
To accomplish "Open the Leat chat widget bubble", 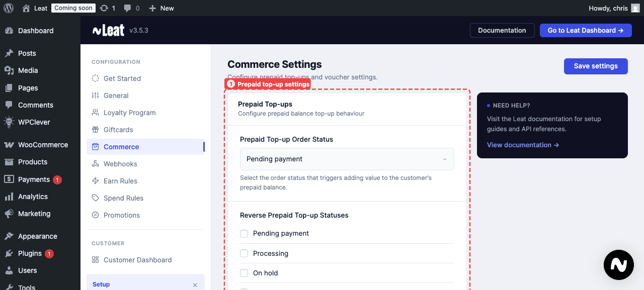I will click(x=619, y=265).
